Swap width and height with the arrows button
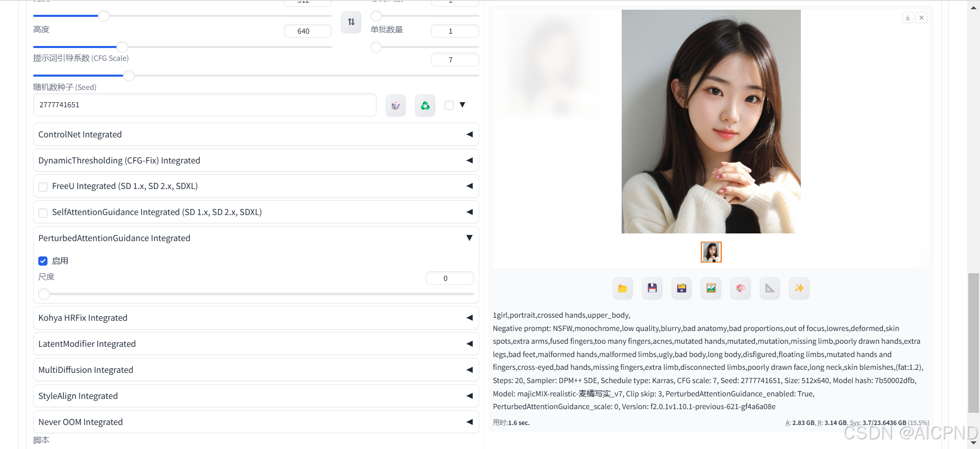This screenshot has height=449, width=980. pos(351,22)
